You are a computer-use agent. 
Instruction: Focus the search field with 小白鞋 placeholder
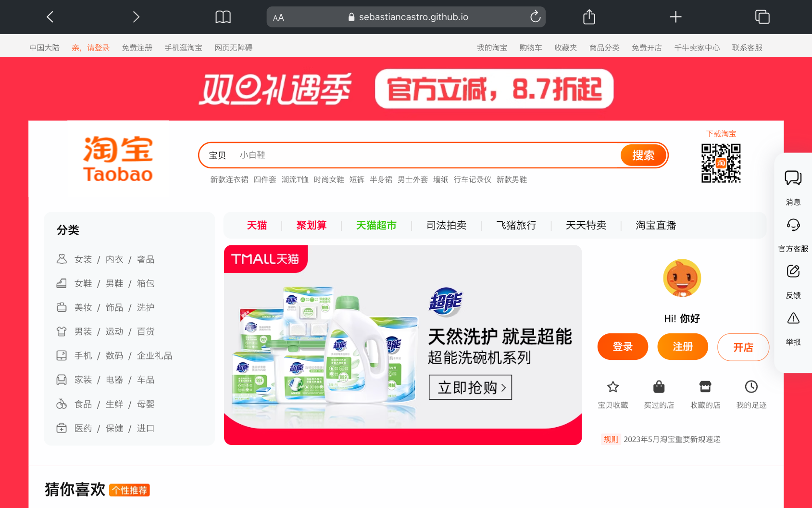428,155
